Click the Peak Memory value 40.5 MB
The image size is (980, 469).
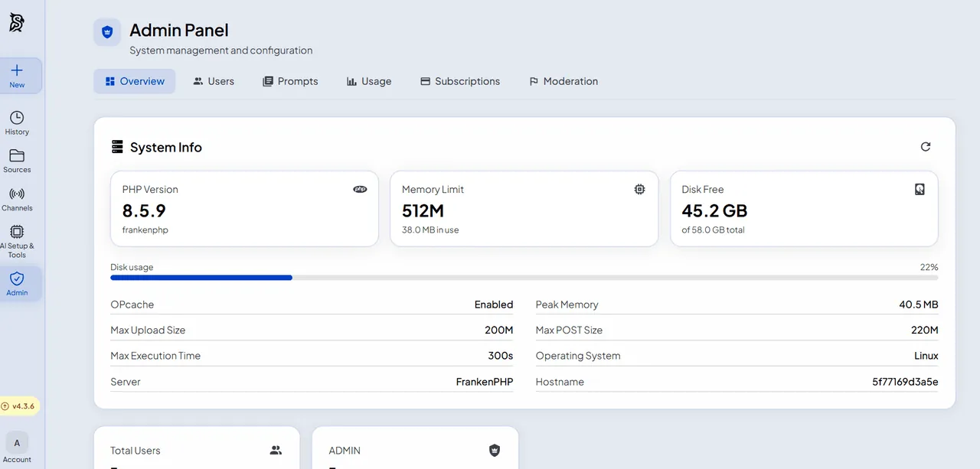pos(919,305)
